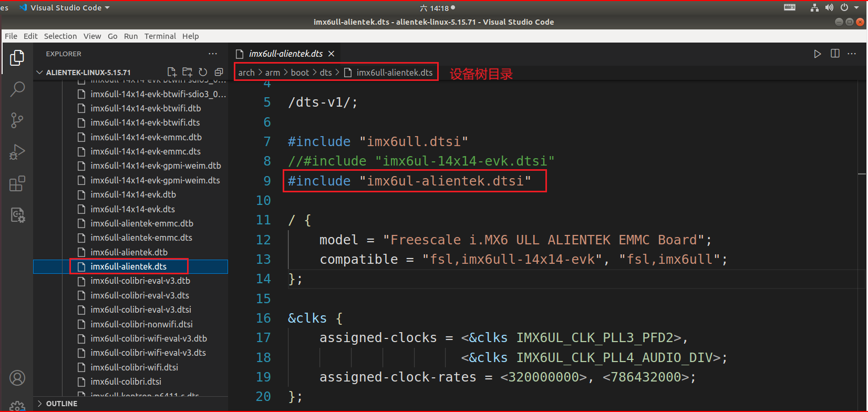Click New Folder icon in explorer header
This screenshot has height=412, width=868.
tap(187, 72)
